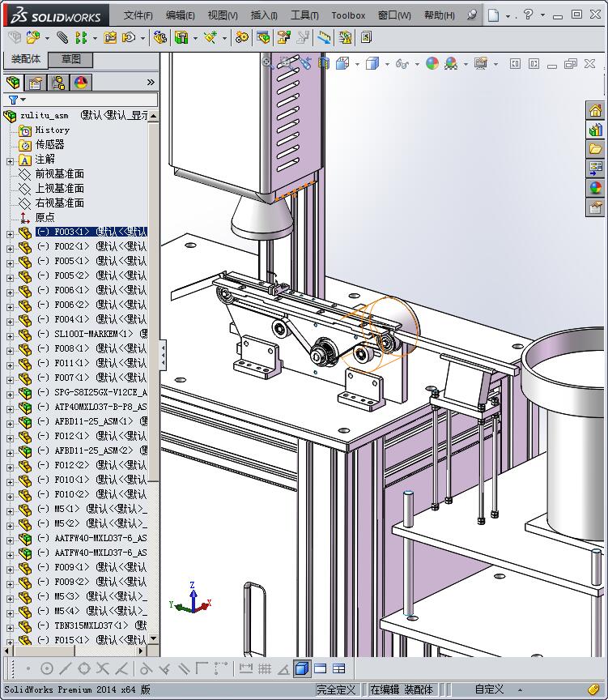The image size is (608, 700).
Task: Click the feature tree panel collapse handle
Action: [x=163, y=355]
